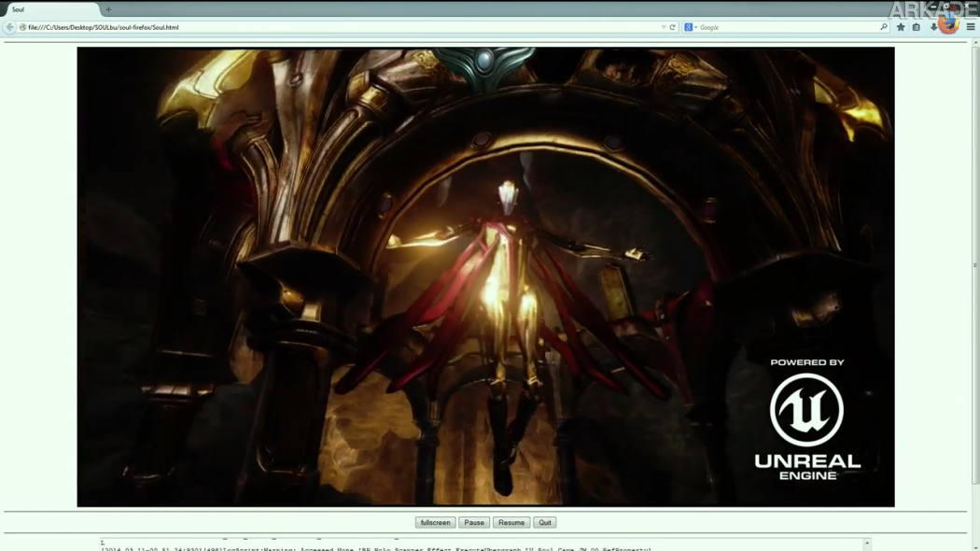Click the Pause button
Image resolution: width=980 pixels, height=551 pixels.
tap(474, 523)
